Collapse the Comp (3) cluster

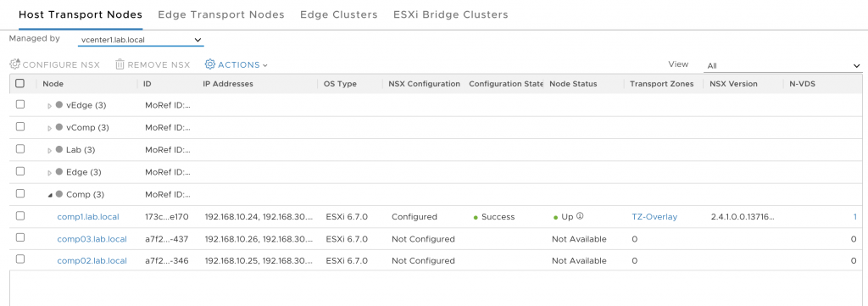coord(49,195)
